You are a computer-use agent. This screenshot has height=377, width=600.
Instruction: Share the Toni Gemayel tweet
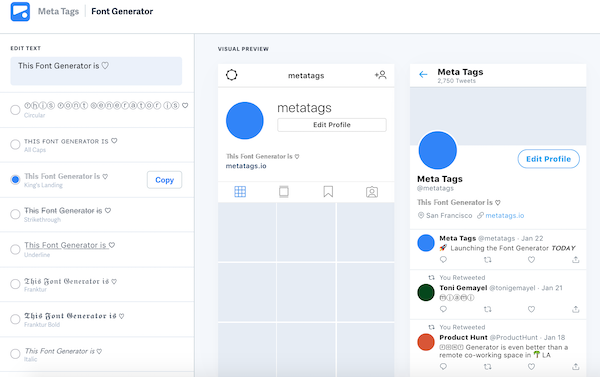(x=576, y=309)
